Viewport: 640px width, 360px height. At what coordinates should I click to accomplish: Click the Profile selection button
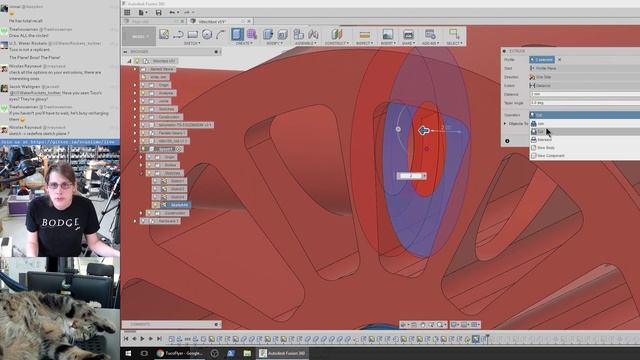542,60
